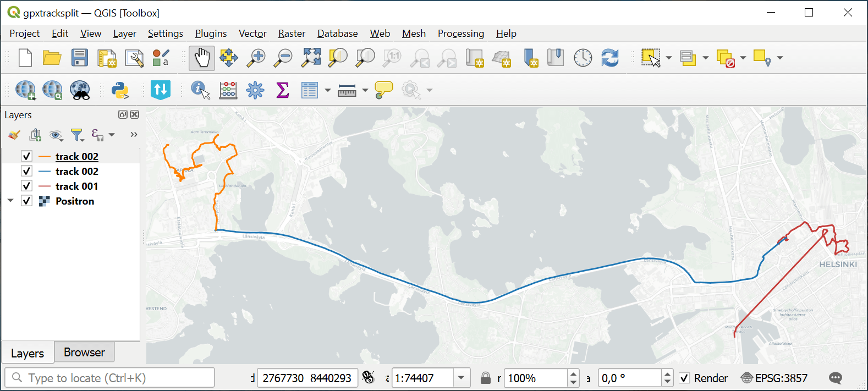Click the Refresh map icon
Image resolution: width=868 pixels, height=391 pixels.
point(610,58)
